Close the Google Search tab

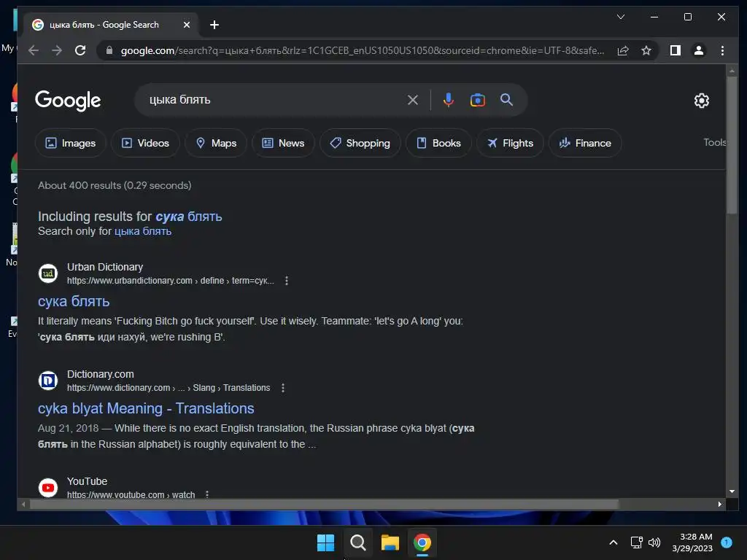[x=187, y=25]
